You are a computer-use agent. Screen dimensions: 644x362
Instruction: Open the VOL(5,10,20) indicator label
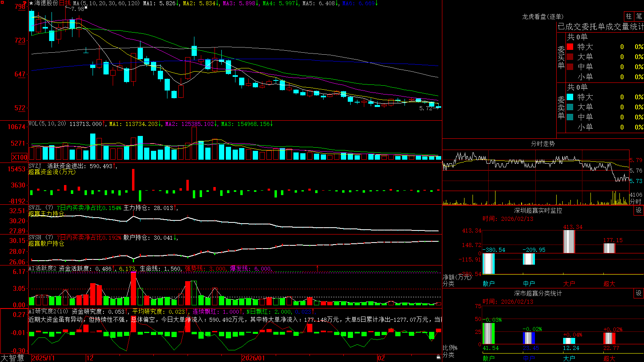point(47,124)
